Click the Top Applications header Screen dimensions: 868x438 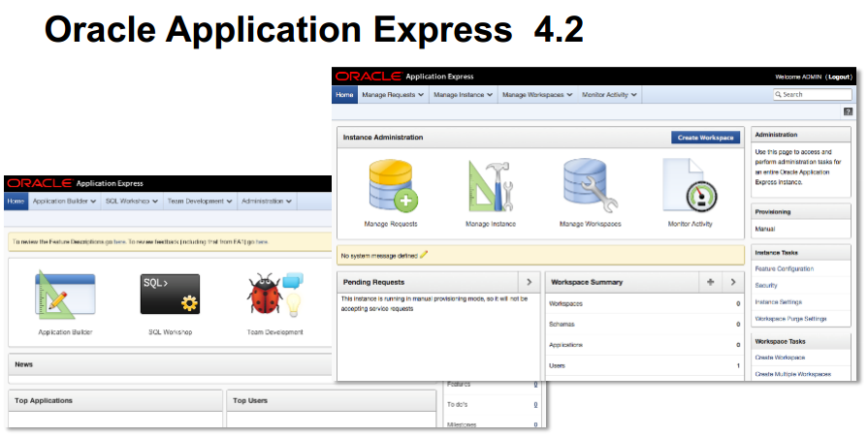pos(44,400)
